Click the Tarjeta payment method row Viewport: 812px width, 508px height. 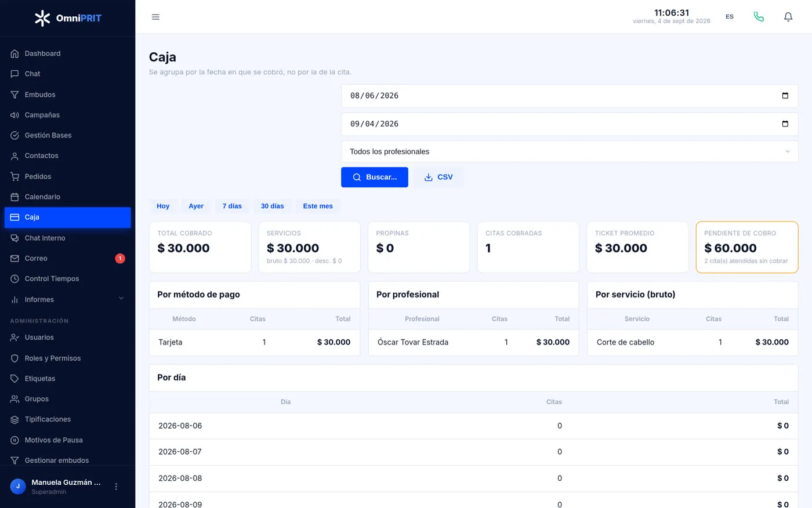click(254, 342)
